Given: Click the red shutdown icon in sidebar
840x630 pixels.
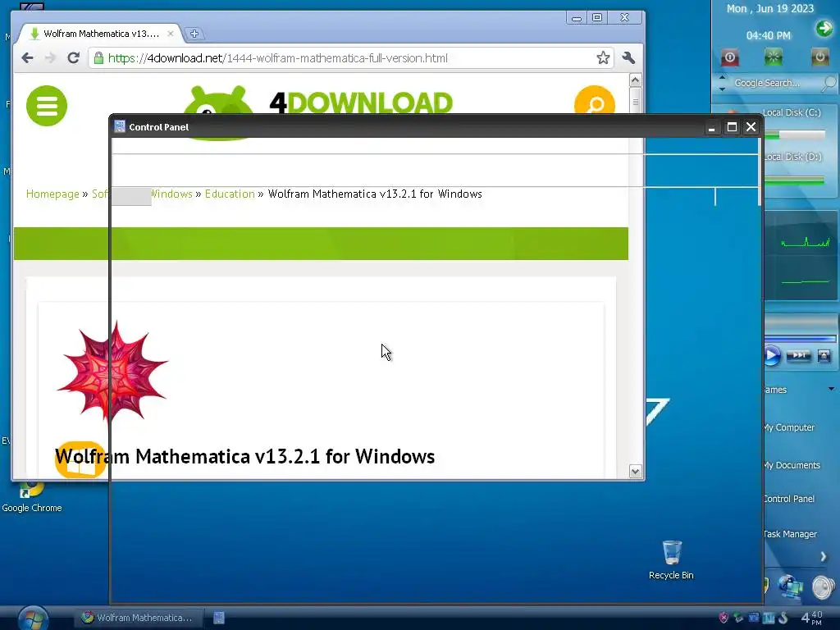Looking at the screenshot, I should pos(729,57).
